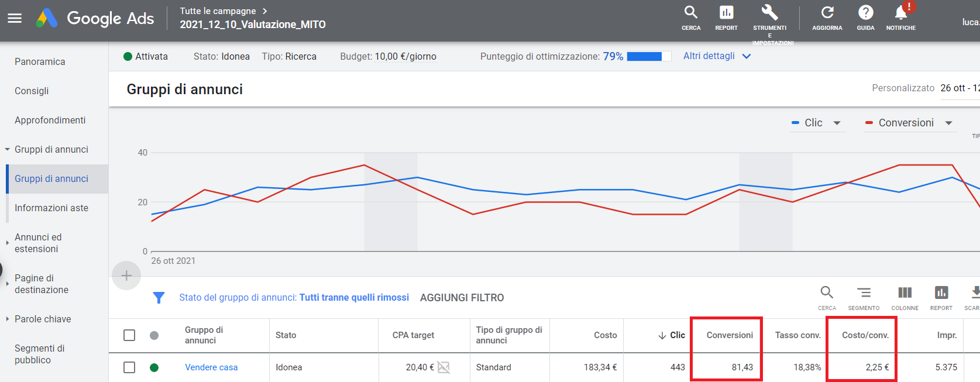Image resolution: width=980 pixels, height=382 pixels.
Task: Click the Cerca magnifier in top bar
Action: [x=691, y=13]
